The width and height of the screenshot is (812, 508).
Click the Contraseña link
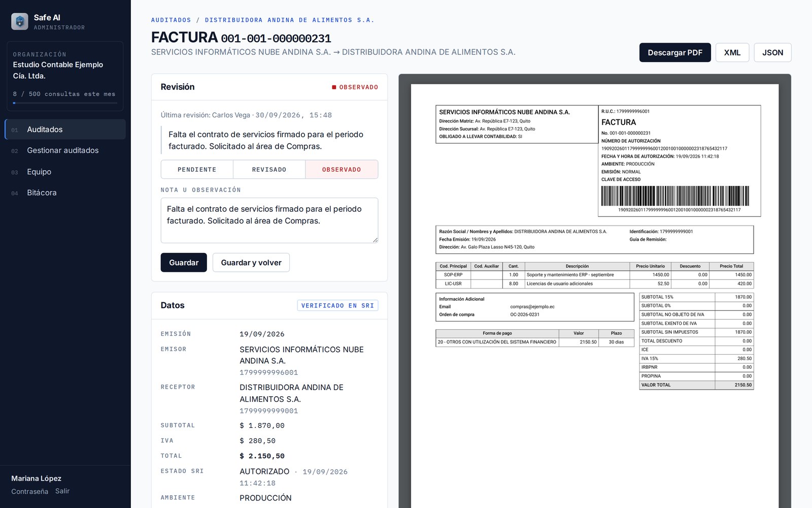30,491
